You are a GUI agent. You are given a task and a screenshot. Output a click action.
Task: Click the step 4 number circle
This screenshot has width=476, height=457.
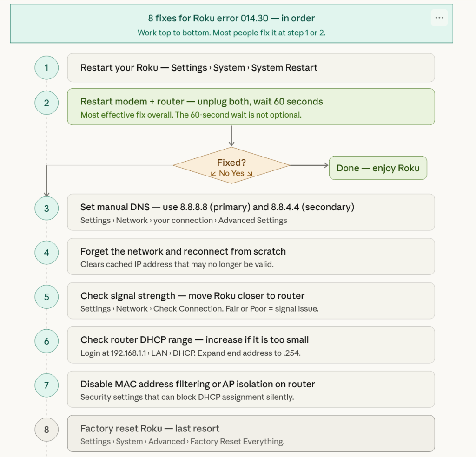[x=46, y=253]
